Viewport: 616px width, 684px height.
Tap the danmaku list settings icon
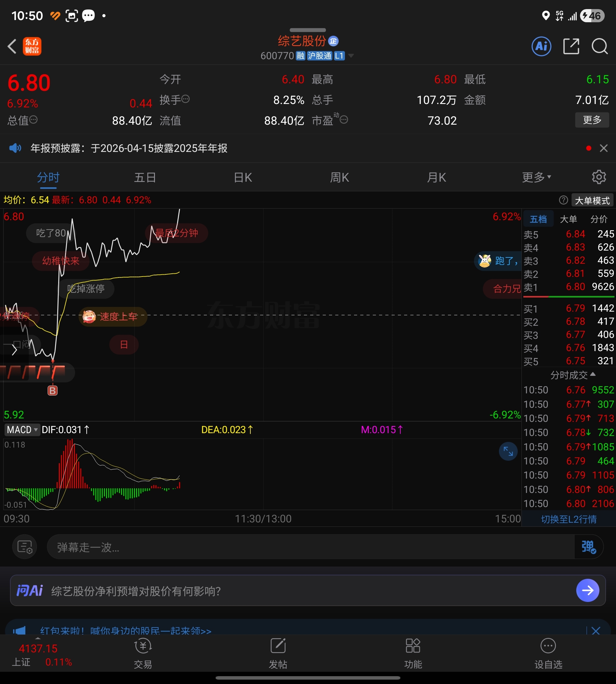[24, 547]
